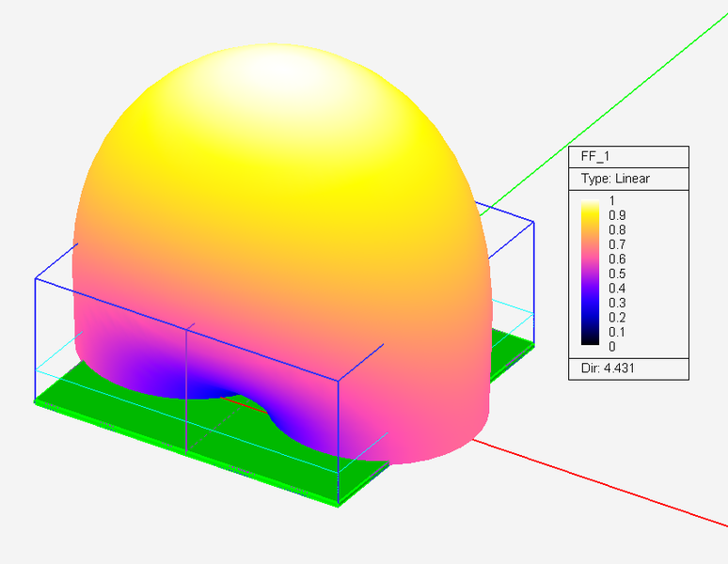Click the scale value 0.5
This screenshot has height=564, width=728.
point(617,274)
